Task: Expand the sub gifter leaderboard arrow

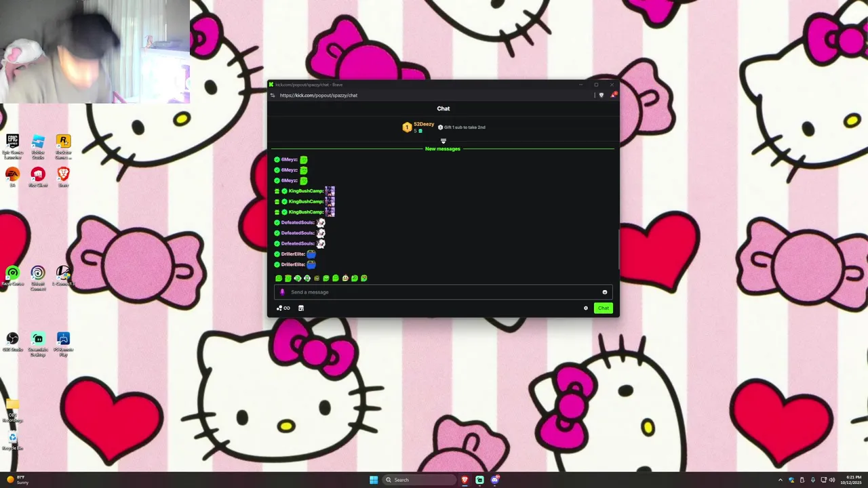Action: point(443,141)
